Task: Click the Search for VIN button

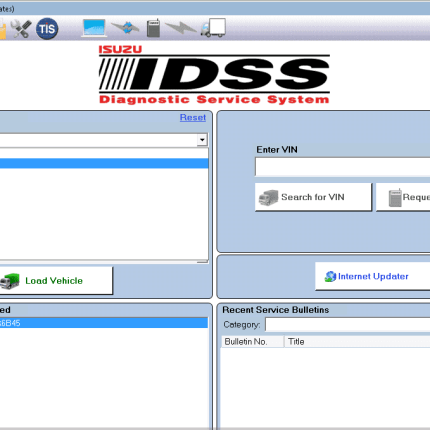Action: pyautogui.click(x=313, y=197)
